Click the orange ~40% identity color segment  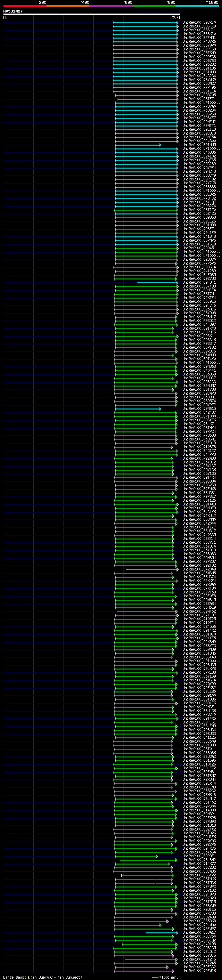point(68,6)
